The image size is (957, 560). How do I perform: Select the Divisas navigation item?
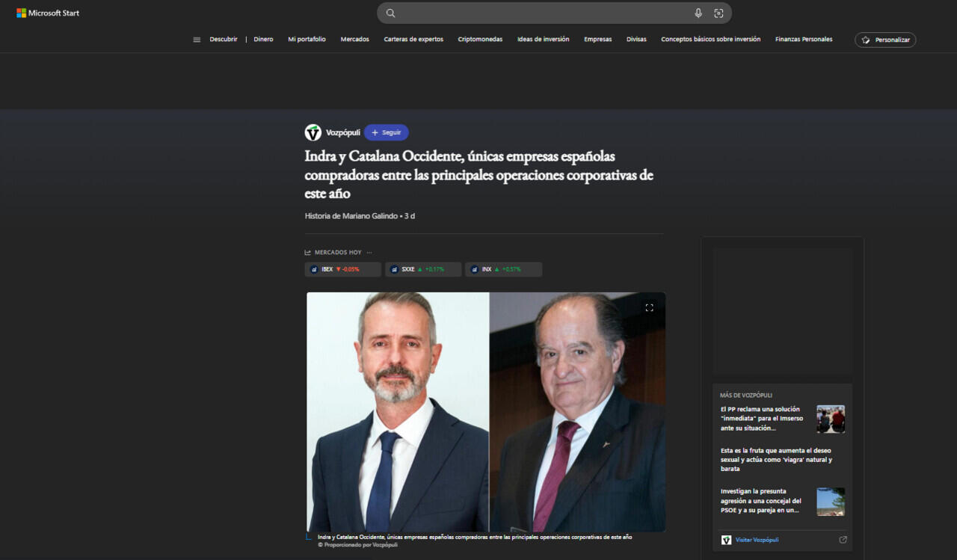636,40
